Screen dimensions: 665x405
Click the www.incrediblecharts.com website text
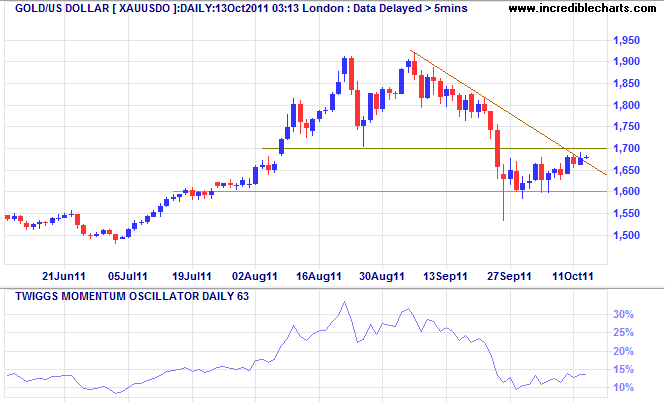582,8
